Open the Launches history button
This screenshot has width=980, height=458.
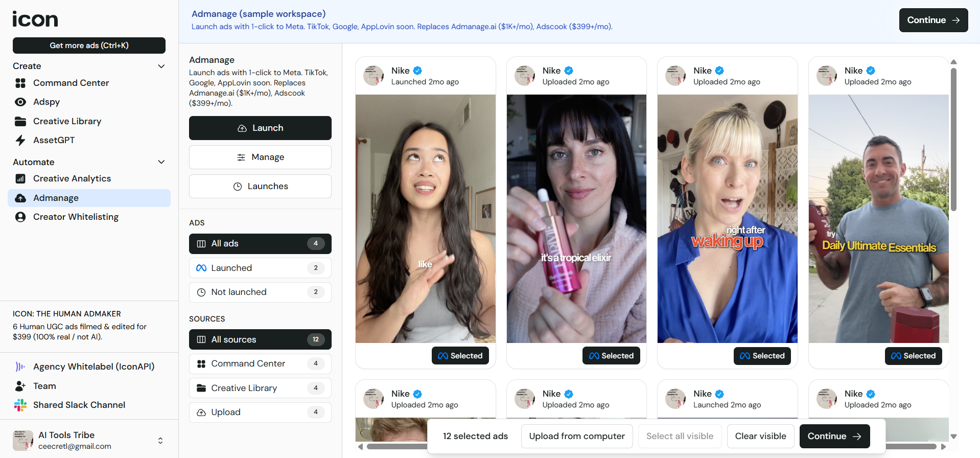tap(260, 187)
